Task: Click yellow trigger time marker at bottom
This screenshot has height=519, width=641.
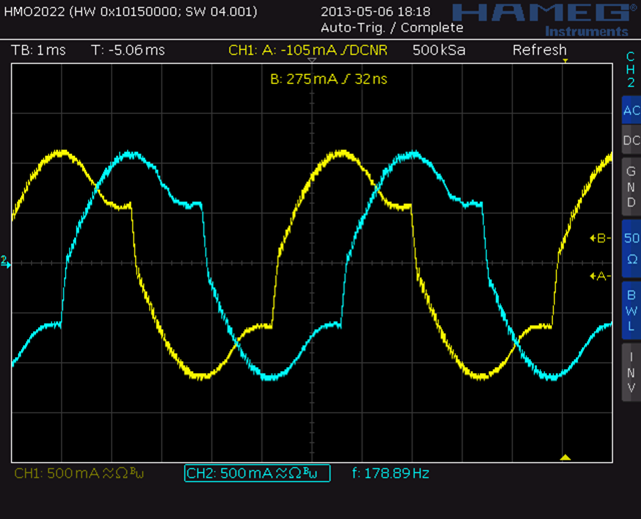Action: pyautogui.click(x=564, y=457)
